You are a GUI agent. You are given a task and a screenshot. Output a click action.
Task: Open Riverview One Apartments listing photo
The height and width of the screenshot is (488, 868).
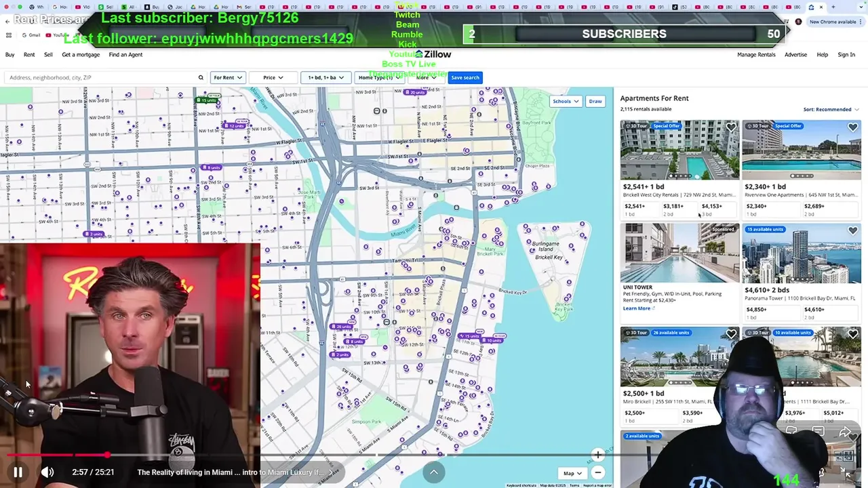(802, 150)
